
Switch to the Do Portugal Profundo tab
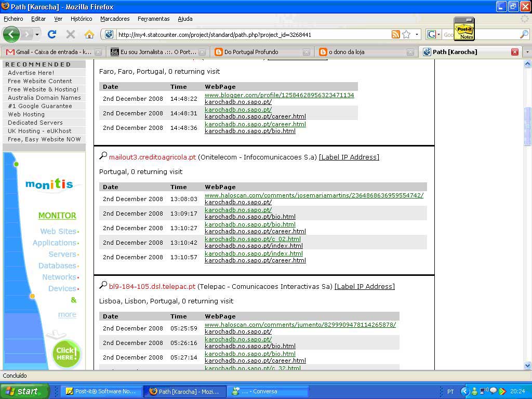tap(262, 52)
